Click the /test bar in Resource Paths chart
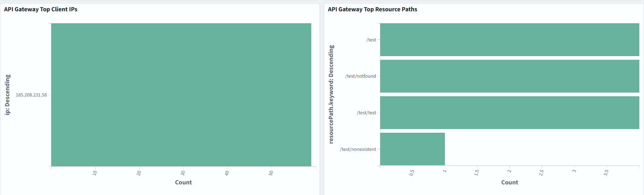The image size is (644, 195). point(509,40)
